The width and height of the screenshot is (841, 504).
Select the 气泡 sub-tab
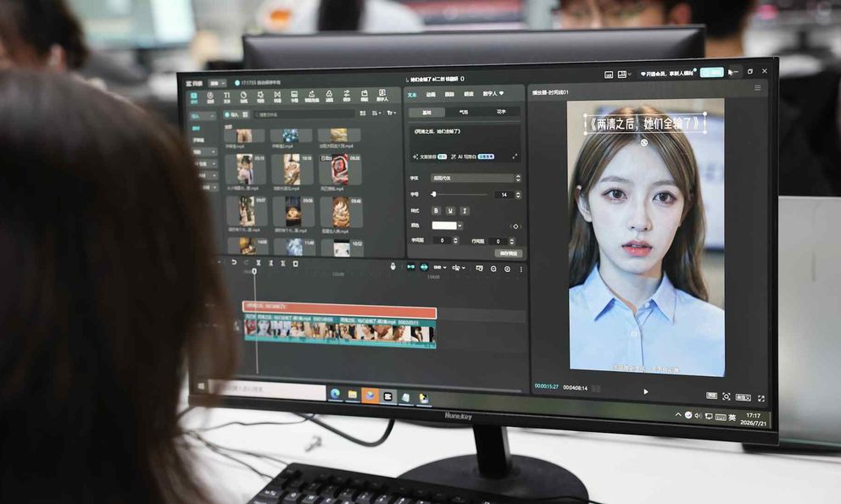464,112
